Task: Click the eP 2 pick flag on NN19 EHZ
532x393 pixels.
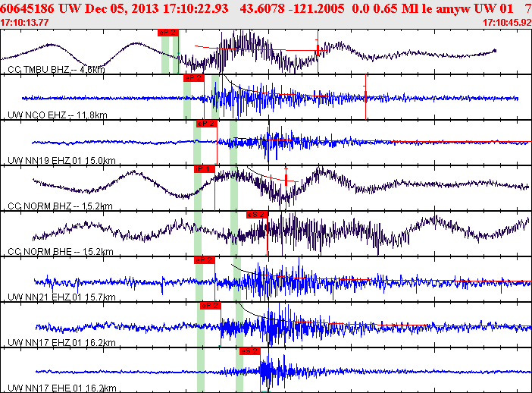Action: click(206, 124)
